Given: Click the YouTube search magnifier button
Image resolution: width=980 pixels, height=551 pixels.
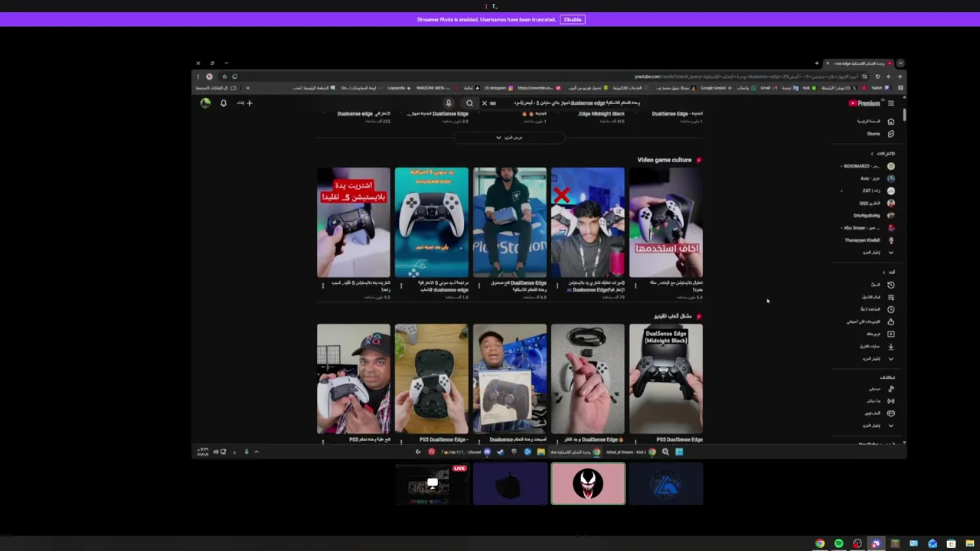Looking at the screenshot, I should (469, 103).
